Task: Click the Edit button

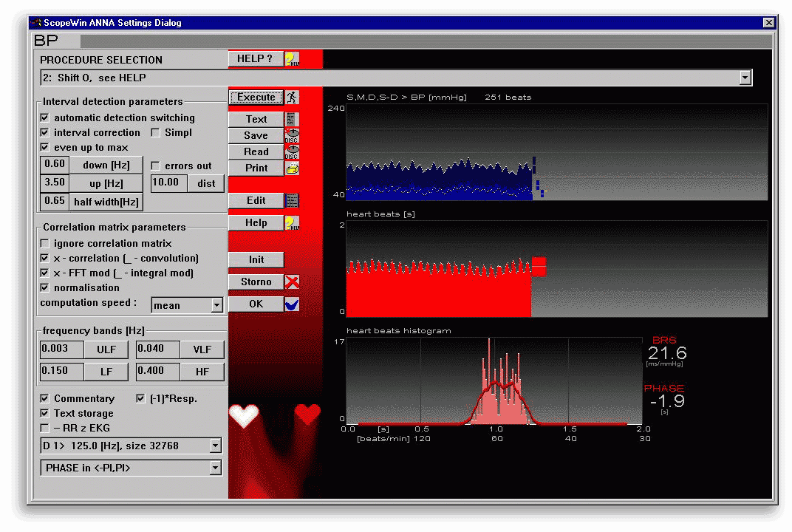Action: 256,200
